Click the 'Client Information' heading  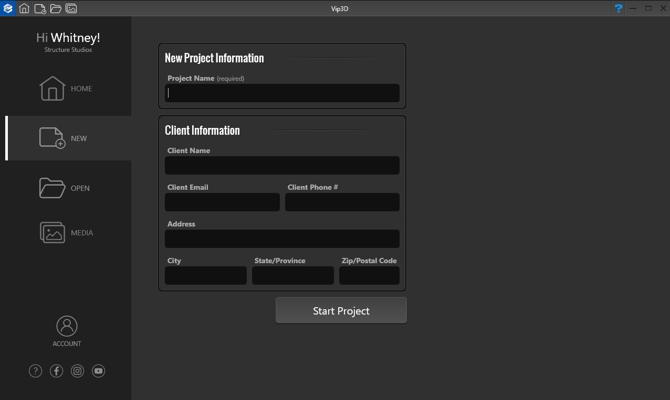202,130
